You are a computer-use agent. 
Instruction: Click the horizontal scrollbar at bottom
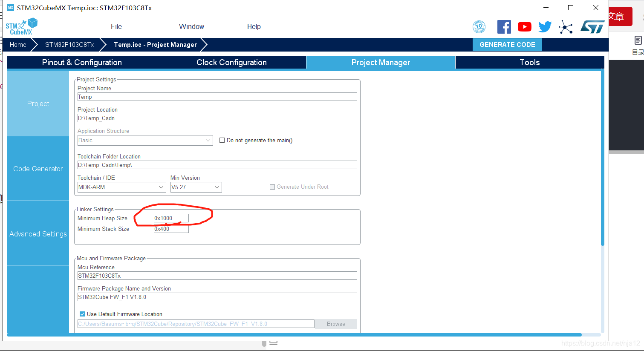click(x=294, y=335)
